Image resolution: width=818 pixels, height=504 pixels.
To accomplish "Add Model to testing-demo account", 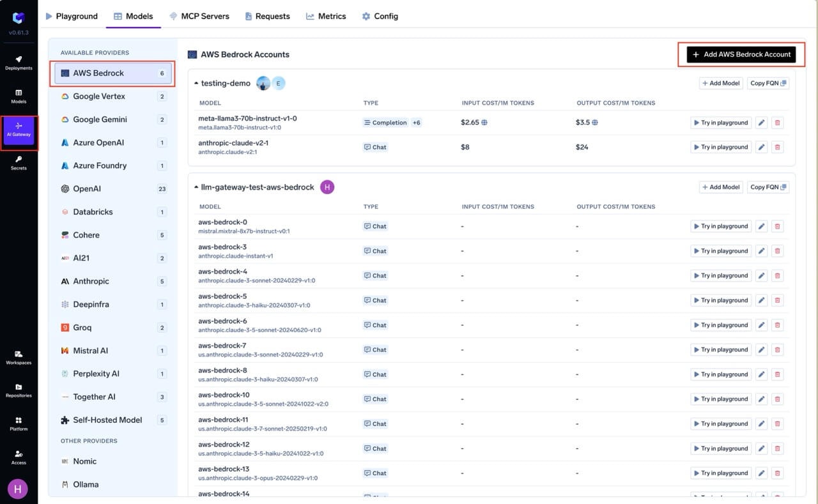I will click(x=721, y=83).
